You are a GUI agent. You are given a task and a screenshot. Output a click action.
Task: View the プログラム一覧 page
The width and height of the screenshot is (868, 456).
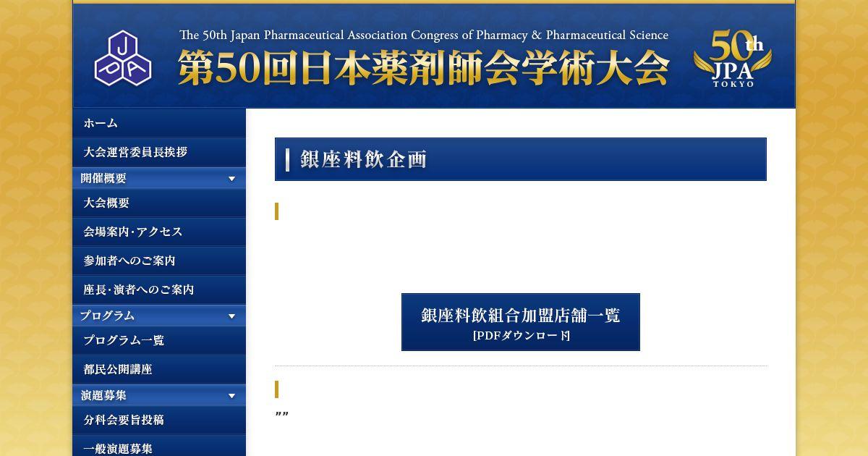point(159,340)
